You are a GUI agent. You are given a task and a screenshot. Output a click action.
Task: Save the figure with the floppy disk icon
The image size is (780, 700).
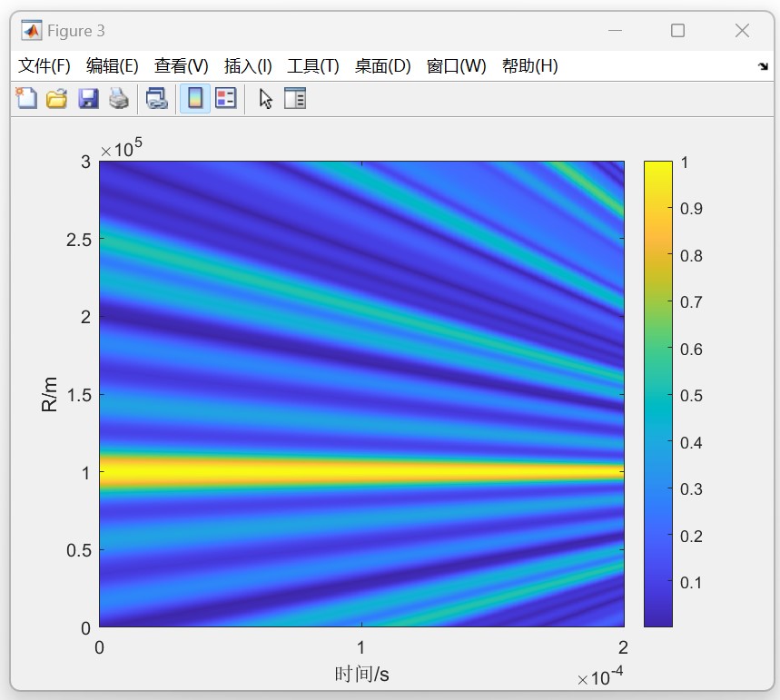coord(88,98)
